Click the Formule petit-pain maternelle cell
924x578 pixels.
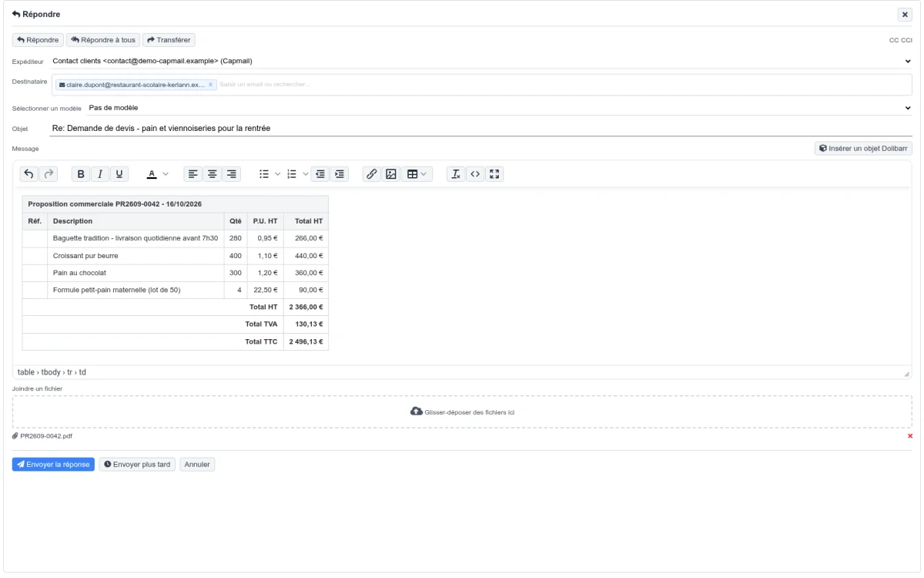coord(136,290)
